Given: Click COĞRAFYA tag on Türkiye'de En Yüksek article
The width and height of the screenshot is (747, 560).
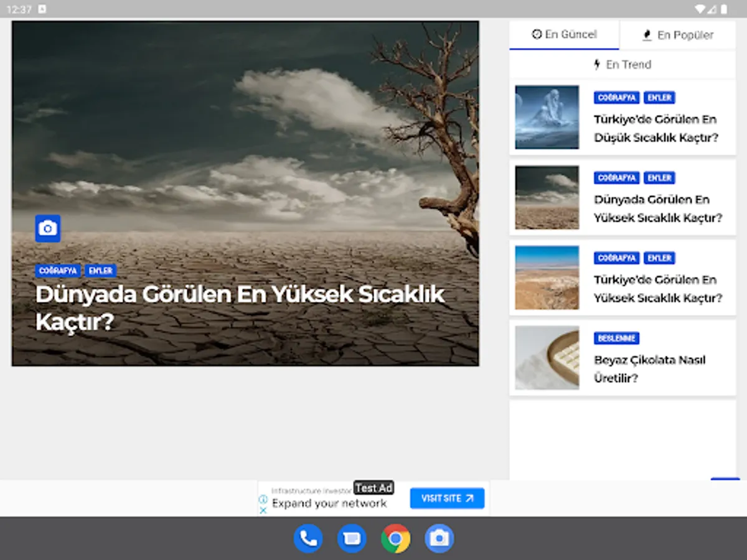Looking at the screenshot, I should point(617,258).
